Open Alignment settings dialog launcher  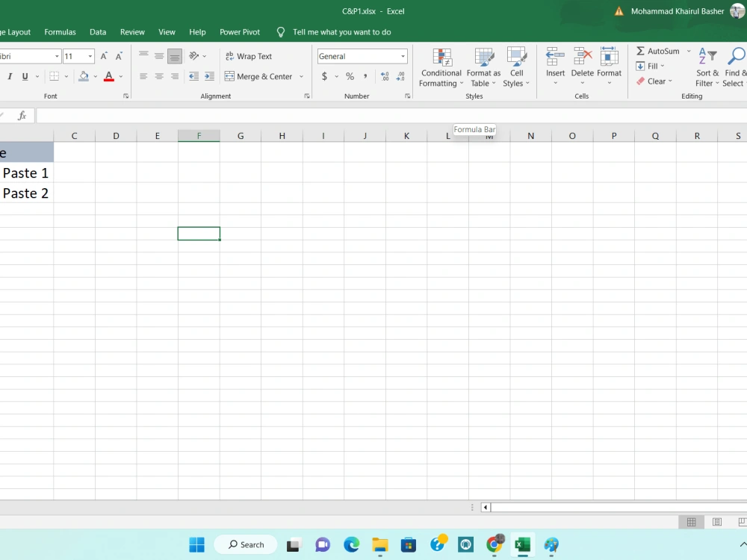(x=307, y=96)
